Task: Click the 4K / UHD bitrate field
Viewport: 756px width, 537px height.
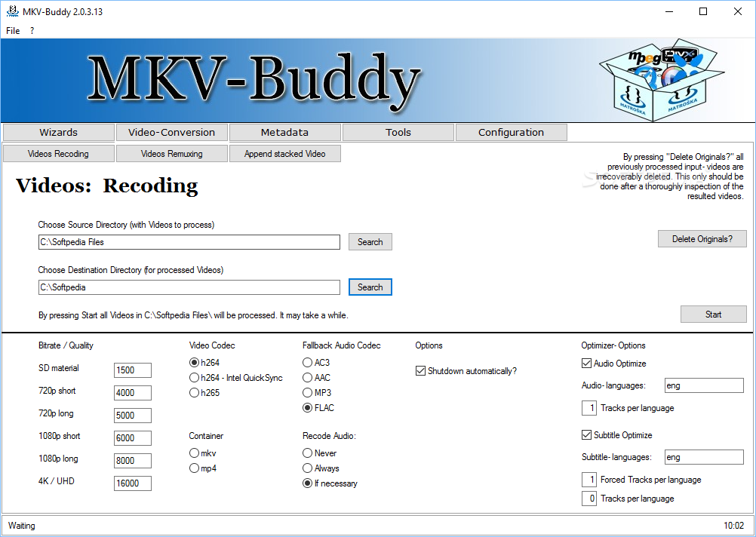Action: tap(133, 483)
